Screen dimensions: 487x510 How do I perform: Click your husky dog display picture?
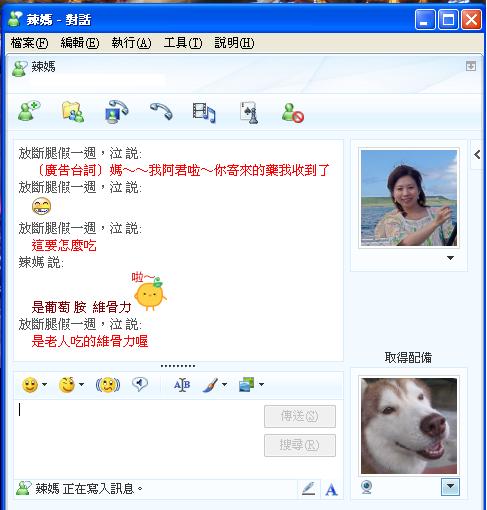(x=409, y=426)
